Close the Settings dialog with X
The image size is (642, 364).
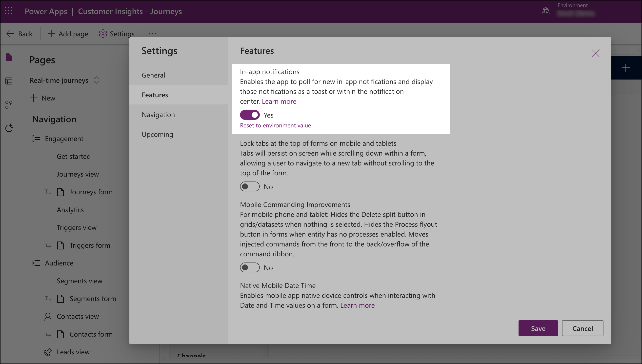point(595,53)
